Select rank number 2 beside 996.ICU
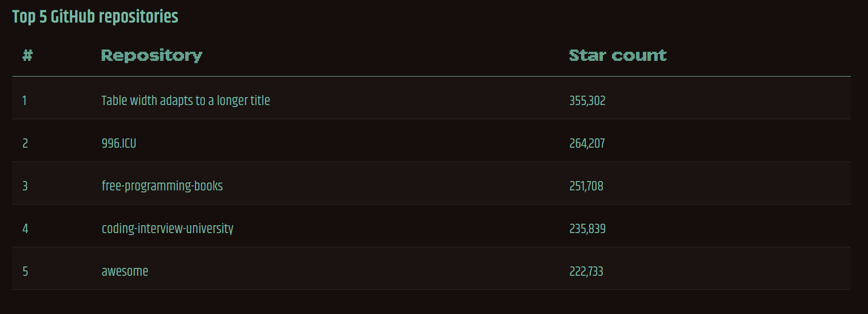 click(x=25, y=143)
